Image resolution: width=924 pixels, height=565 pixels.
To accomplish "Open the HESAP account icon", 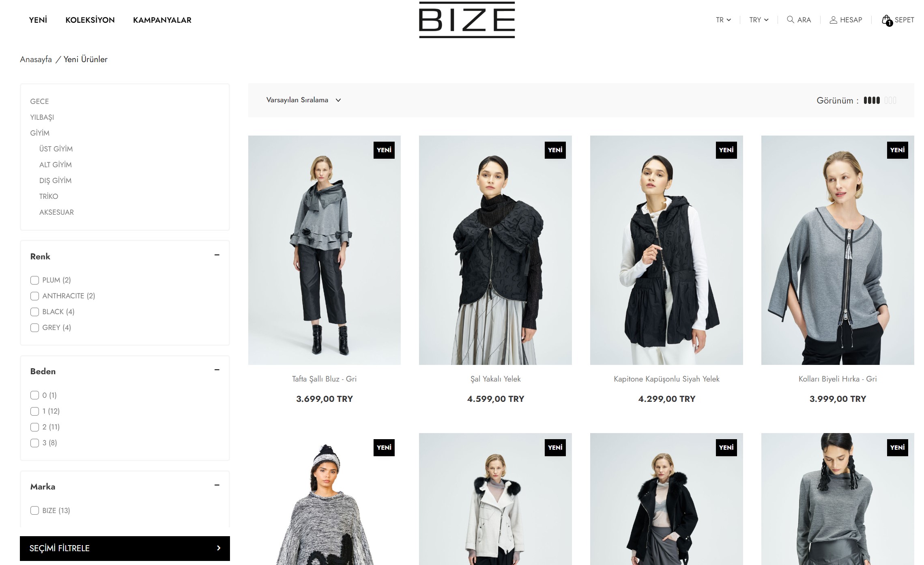I will pyautogui.click(x=833, y=20).
